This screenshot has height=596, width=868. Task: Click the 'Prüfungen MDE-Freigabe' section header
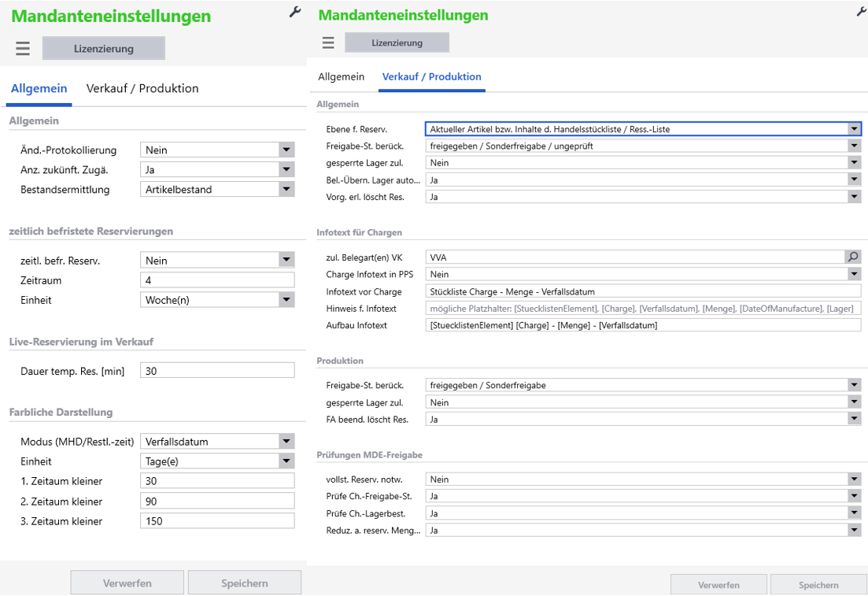click(x=369, y=455)
